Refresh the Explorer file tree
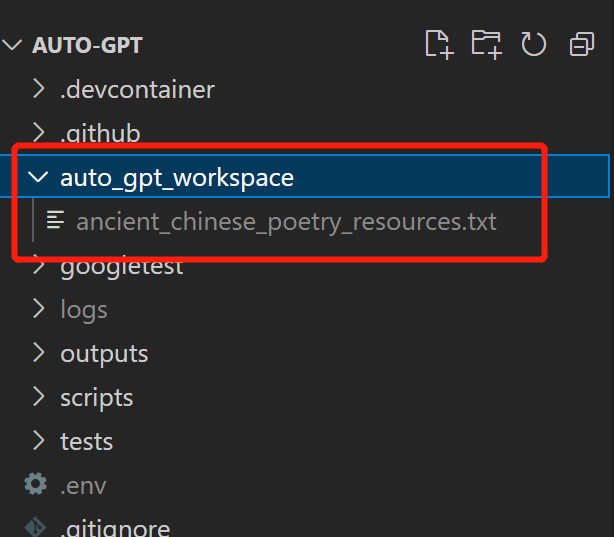The image size is (614, 537). (534, 44)
